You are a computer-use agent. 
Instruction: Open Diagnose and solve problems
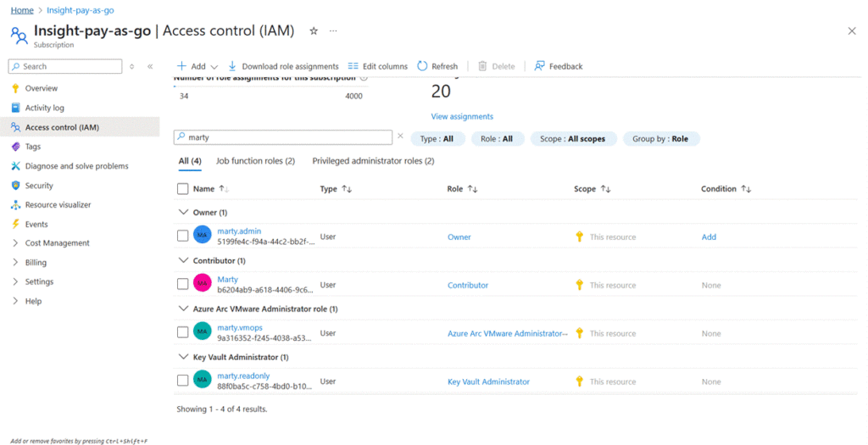[x=76, y=166]
